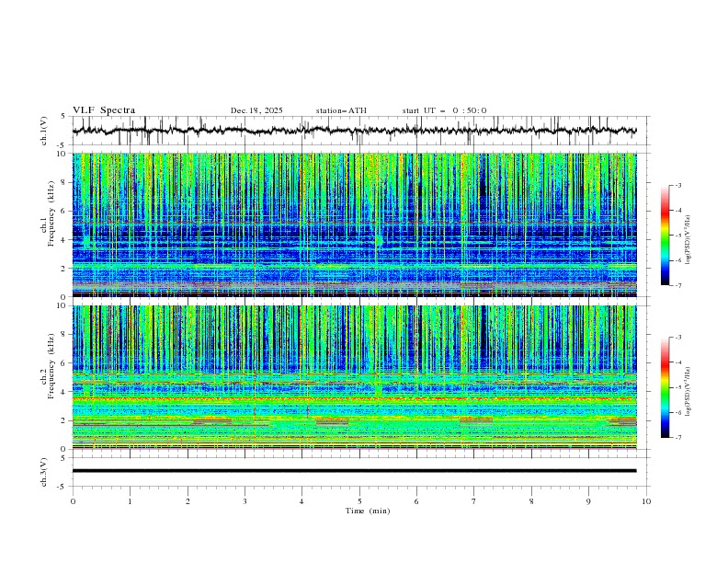Select the Dec.18, 2025 date label
728x563 pixels.
pos(256,110)
